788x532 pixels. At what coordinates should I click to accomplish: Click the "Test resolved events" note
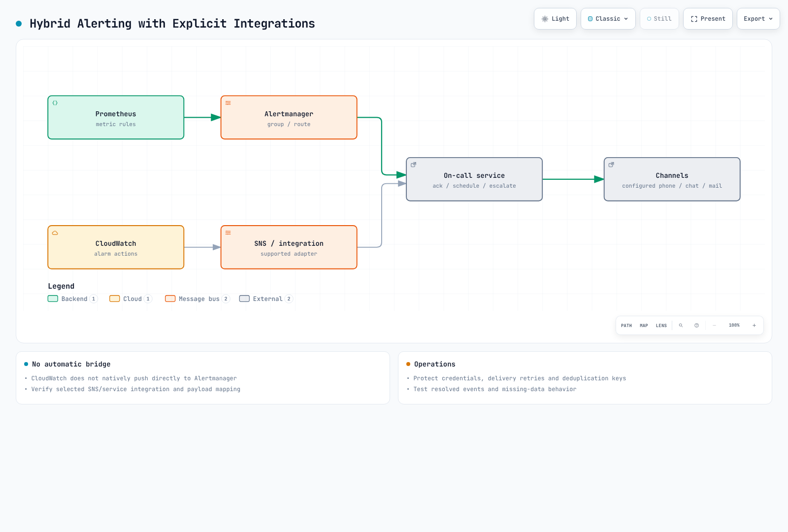pyautogui.click(x=495, y=389)
